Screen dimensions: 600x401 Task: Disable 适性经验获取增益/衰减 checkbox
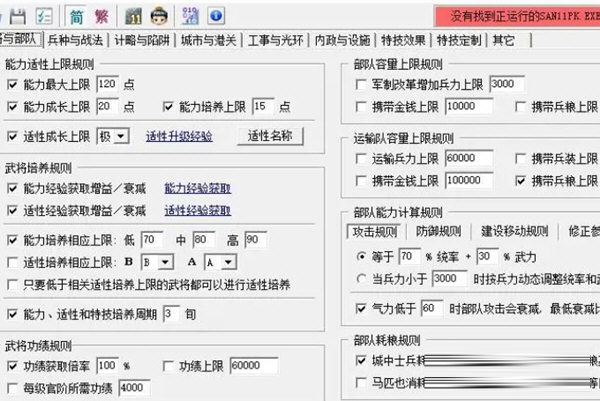[x=12, y=210]
